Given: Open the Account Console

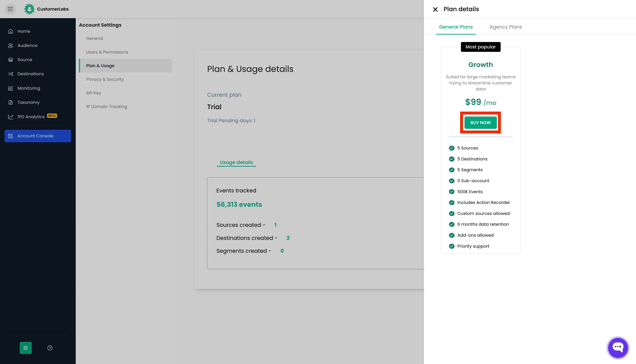Looking at the screenshot, I should (x=38, y=136).
